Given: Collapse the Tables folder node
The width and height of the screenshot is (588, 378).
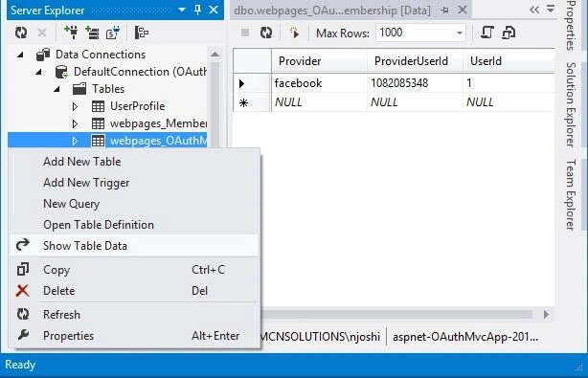Looking at the screenshot, I should pyautogui.click(x=57, y=89).
